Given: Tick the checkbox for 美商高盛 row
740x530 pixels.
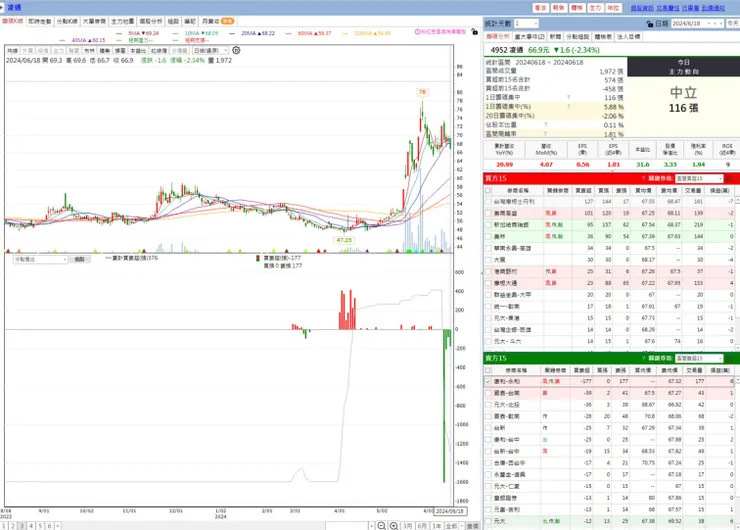Looking at the screenshot, I should pyautogui.click(x=488, y=213).
